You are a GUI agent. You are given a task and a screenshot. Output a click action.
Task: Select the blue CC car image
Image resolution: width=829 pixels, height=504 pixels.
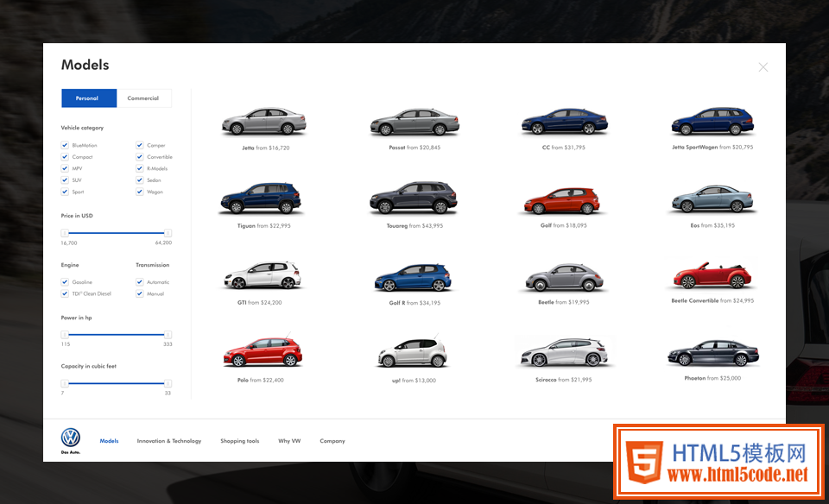coord(565,121)
